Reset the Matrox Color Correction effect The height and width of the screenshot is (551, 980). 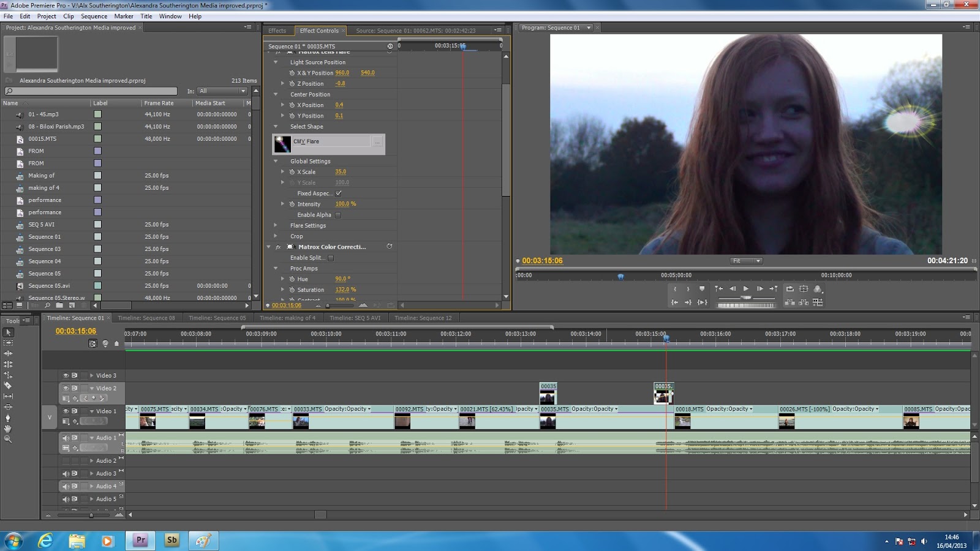pyautogui.click(x=389, y=247)
